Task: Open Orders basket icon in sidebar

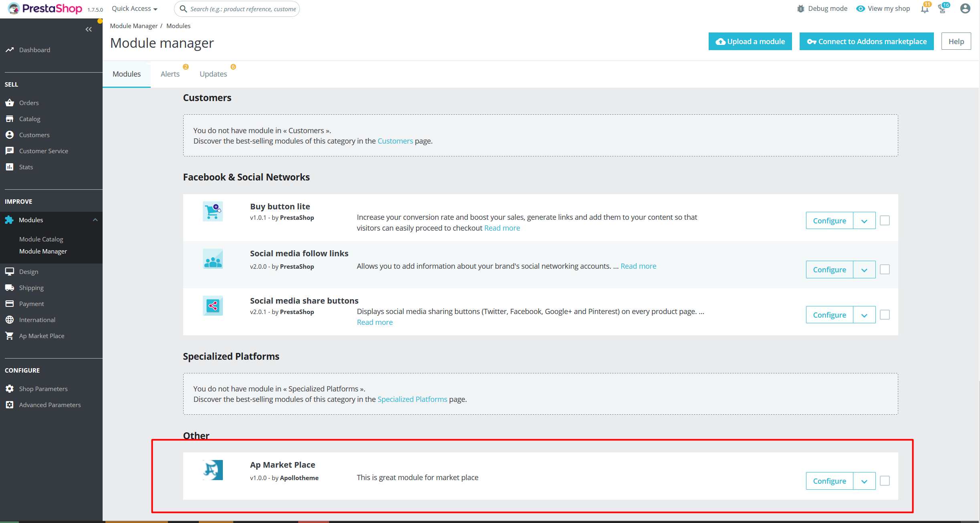Action: [10, 103]
